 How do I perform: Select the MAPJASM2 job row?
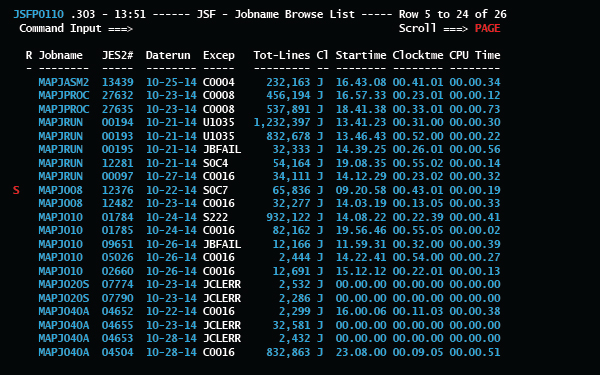[x=269, y=82]
